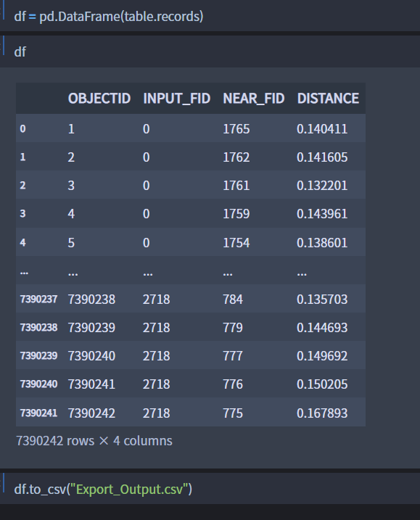Click NEAR_FID value 1759
Image resolution: width=420 pixels, height=520 pixels.
[236, 213]
